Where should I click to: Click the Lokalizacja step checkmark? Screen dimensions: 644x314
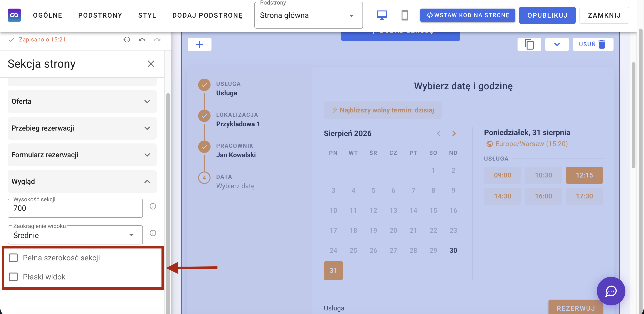[x=204, y=116]
